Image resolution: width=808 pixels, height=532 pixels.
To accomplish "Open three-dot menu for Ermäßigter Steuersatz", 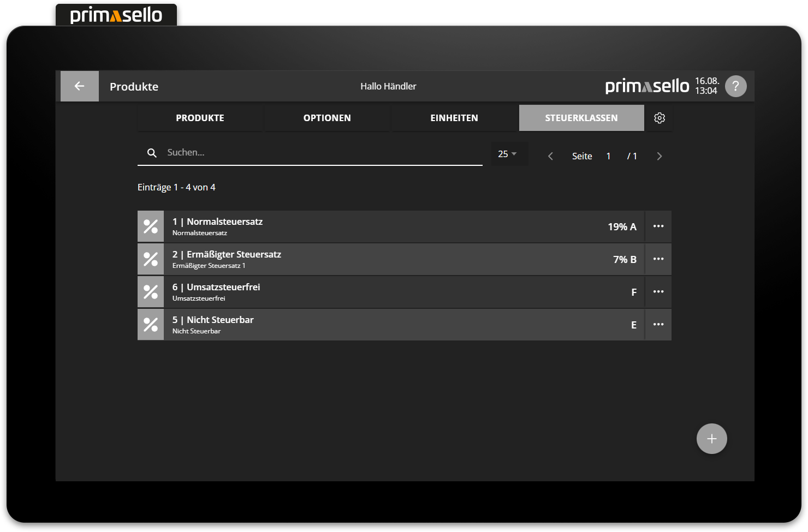I will 658,259.
